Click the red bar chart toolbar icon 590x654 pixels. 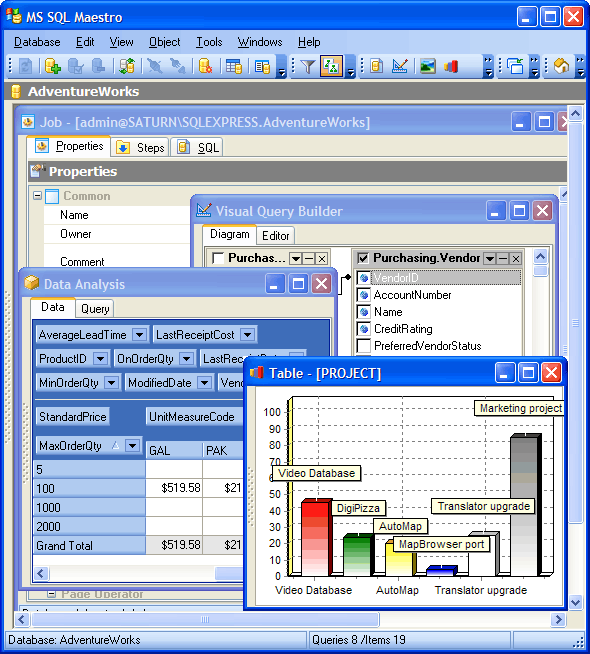[x=451, y=66]
